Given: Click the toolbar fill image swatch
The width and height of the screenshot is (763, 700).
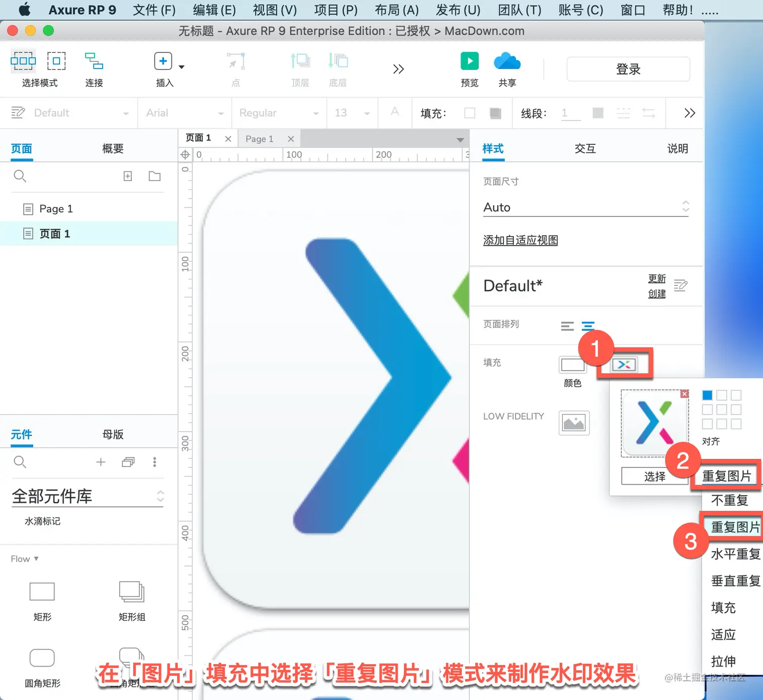Looking at the screenshot, I should (496, 113).
